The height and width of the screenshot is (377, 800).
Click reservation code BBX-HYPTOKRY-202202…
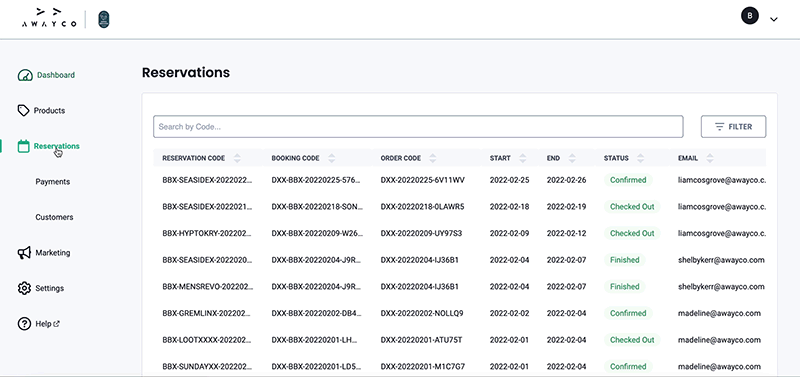point(207,233)
